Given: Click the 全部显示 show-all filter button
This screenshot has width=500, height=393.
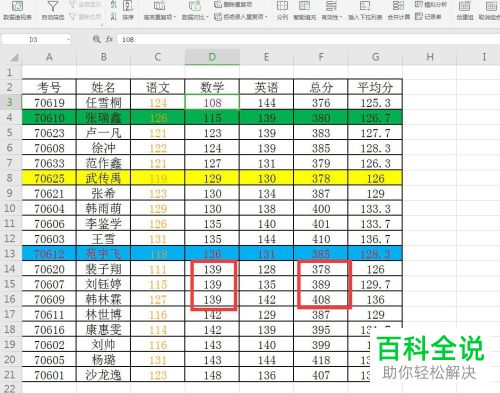Looking at the screenshot, I should (x=85, y=5).
